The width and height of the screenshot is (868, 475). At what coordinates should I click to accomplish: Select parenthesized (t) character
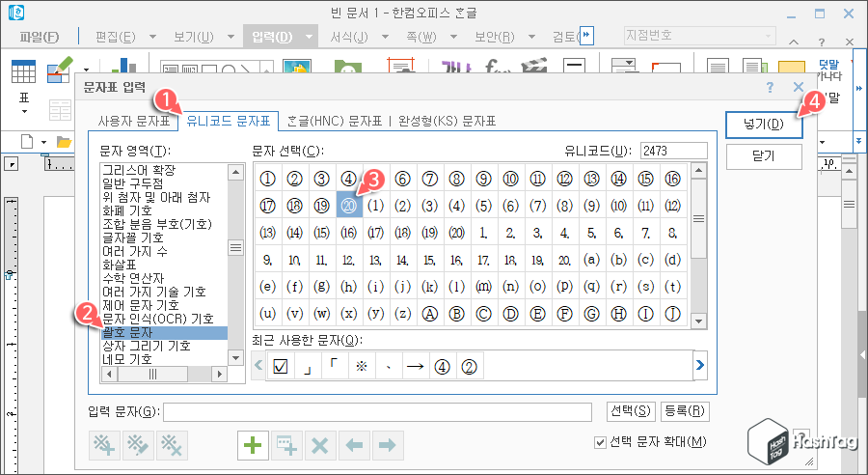coord(672,287)
